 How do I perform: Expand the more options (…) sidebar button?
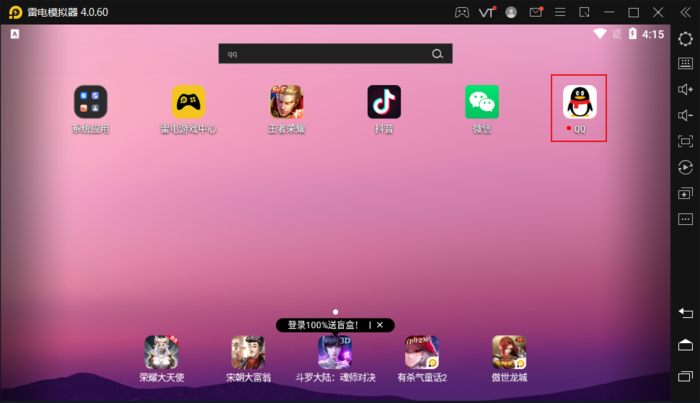pyautogui.click(x=685, y=219)
